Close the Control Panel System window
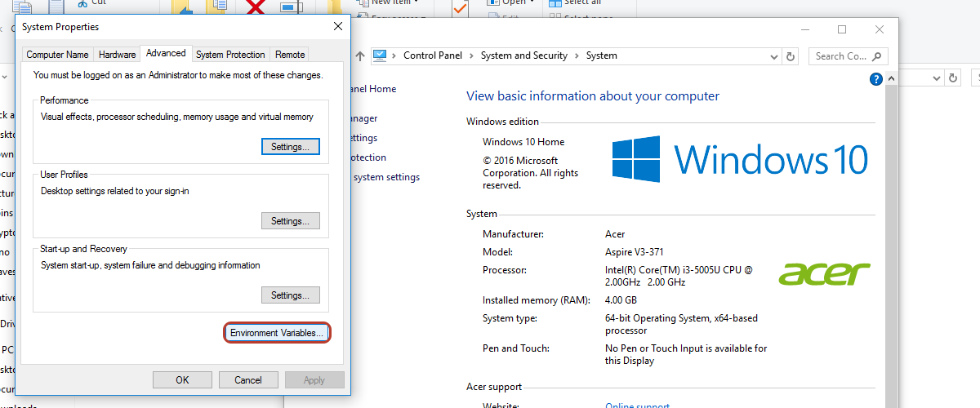980x408 pixels. pyautogui.click(x=880, y=29)
